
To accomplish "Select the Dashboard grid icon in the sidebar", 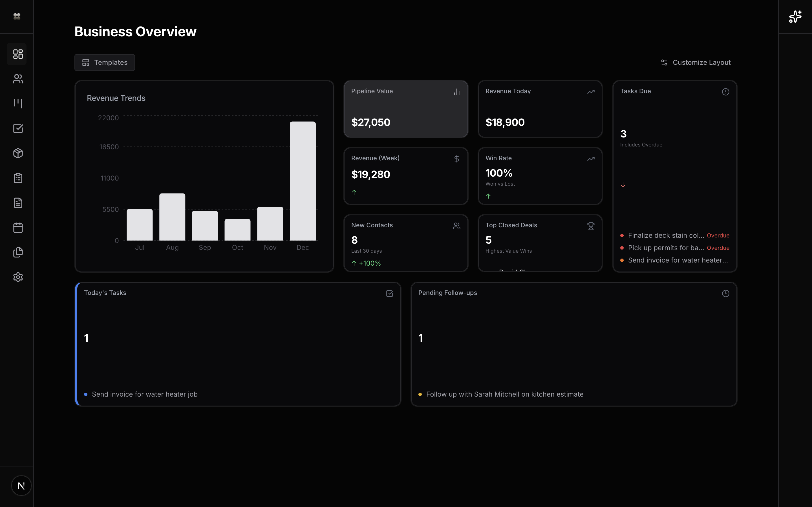I will pyautogui.click(x=17, y=54).
